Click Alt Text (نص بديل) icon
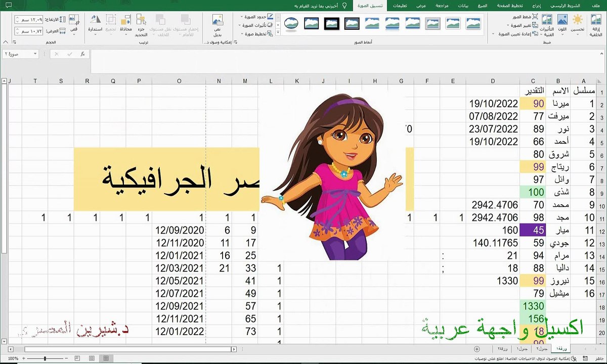The width and height of the screenshot is (607, 364). (218, 20)
